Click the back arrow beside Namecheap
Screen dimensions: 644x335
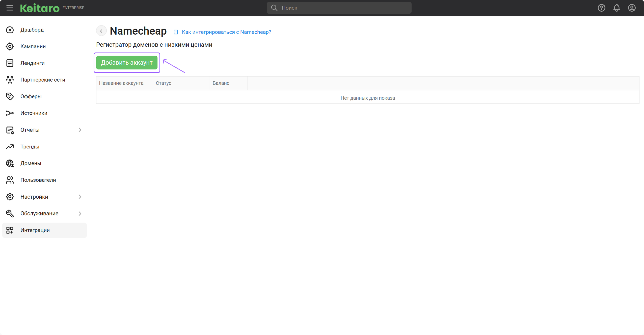[101, 31]
